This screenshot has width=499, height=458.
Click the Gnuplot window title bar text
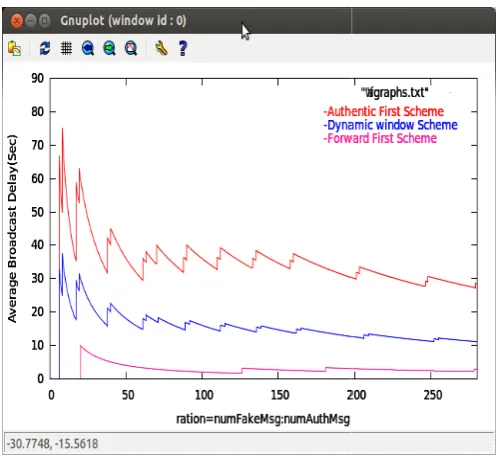click(x=123, y=21)
